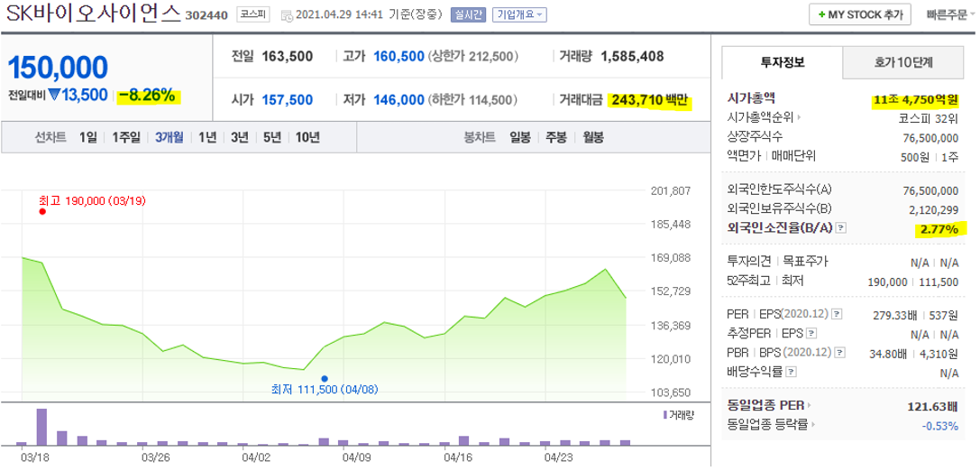The height and width of the screenshot is (471, 980).
Task: Open the help icon next to PBR BPS(2020.12)
Action: [838, 354]
